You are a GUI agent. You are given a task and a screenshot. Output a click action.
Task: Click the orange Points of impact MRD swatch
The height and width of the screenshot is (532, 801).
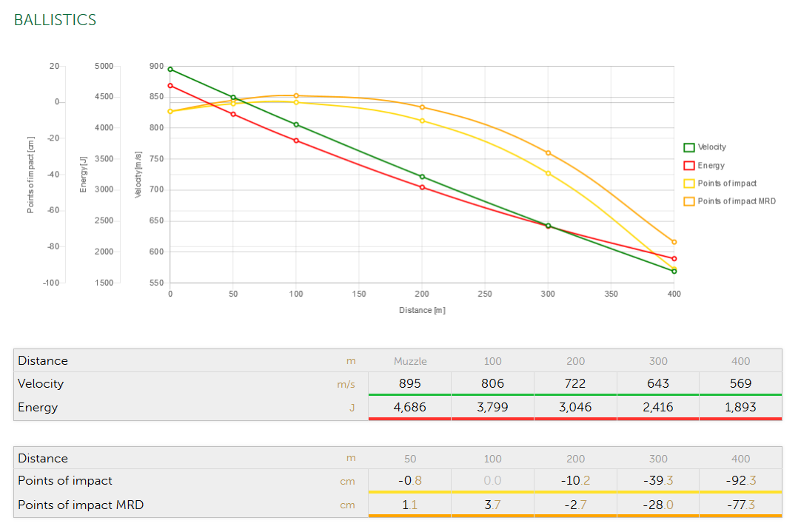click(x=688, y=201)
